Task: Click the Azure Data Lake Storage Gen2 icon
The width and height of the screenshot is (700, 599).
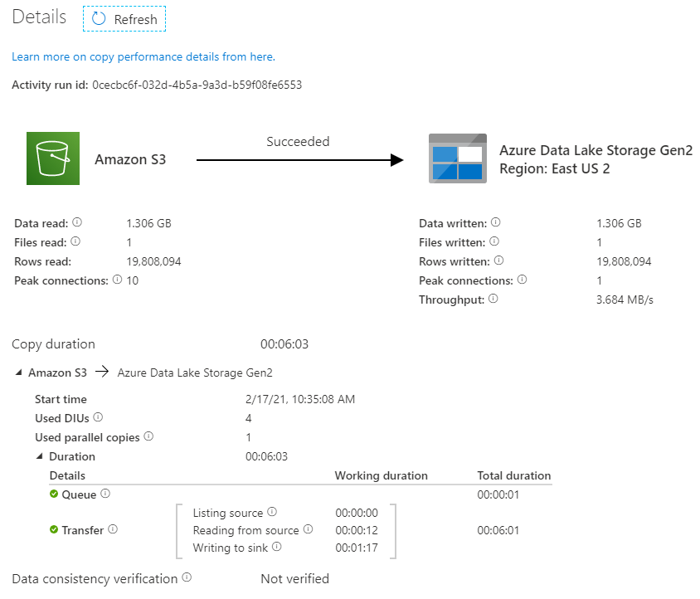Action: 457,158
